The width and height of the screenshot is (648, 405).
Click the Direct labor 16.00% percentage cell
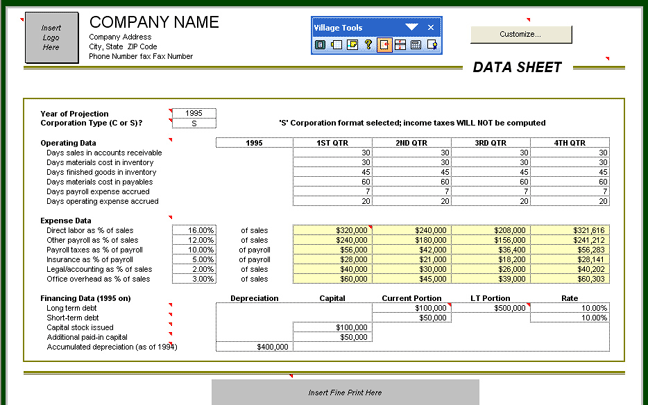(x=194, y=229)
